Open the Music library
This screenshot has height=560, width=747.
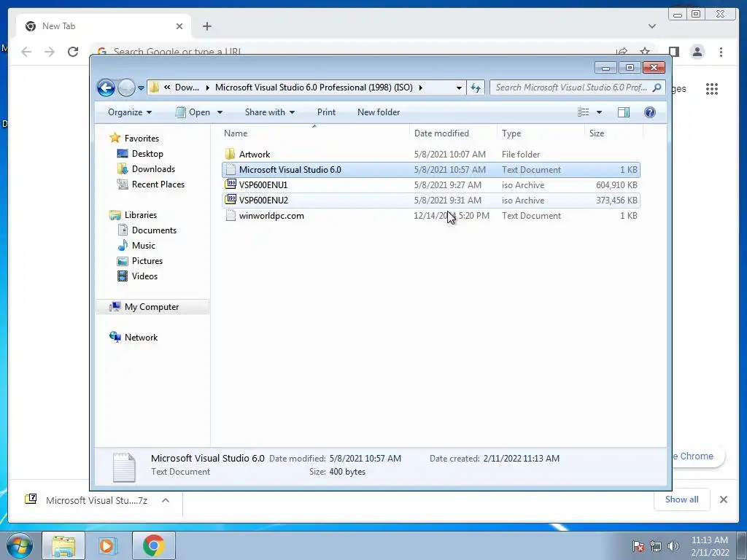click(x=144, y=245)
